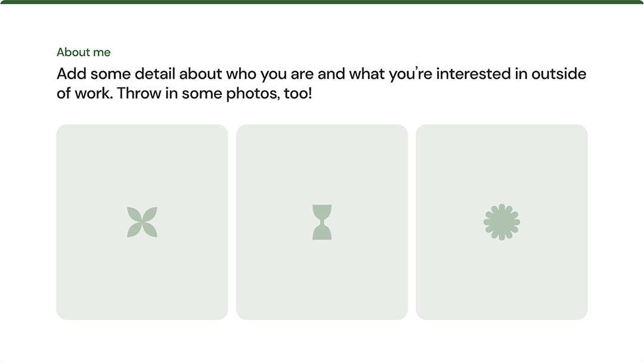Viewport: 644px width, 363px height.
Task: Click the "About me" section label
Action: click(x=83, y=53)
